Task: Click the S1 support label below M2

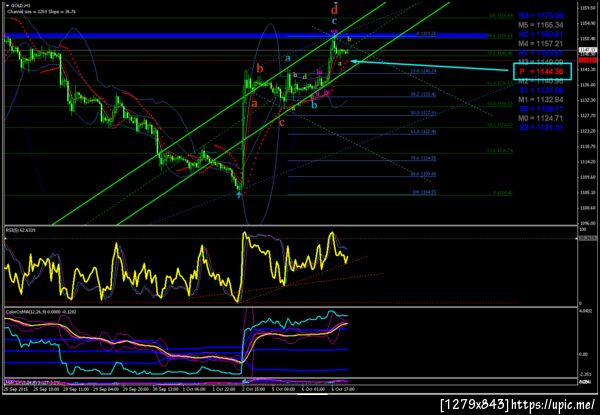Action: pyautogui.click(x=541, y=90)
